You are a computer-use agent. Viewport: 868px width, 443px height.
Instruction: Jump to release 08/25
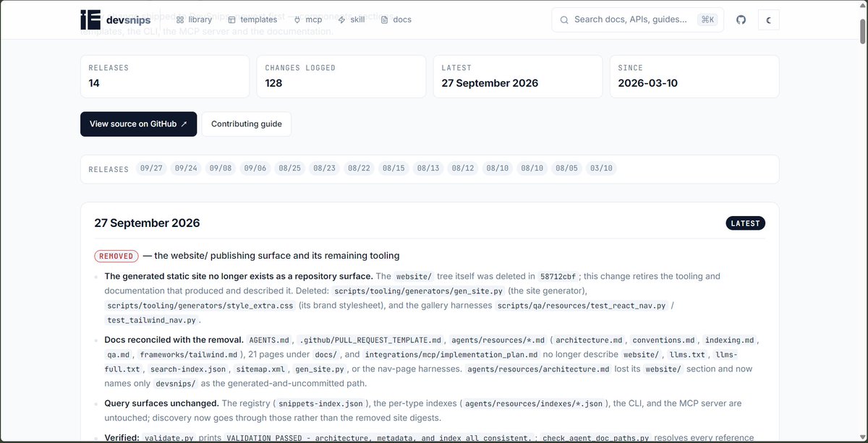click(x=290, y=168)
